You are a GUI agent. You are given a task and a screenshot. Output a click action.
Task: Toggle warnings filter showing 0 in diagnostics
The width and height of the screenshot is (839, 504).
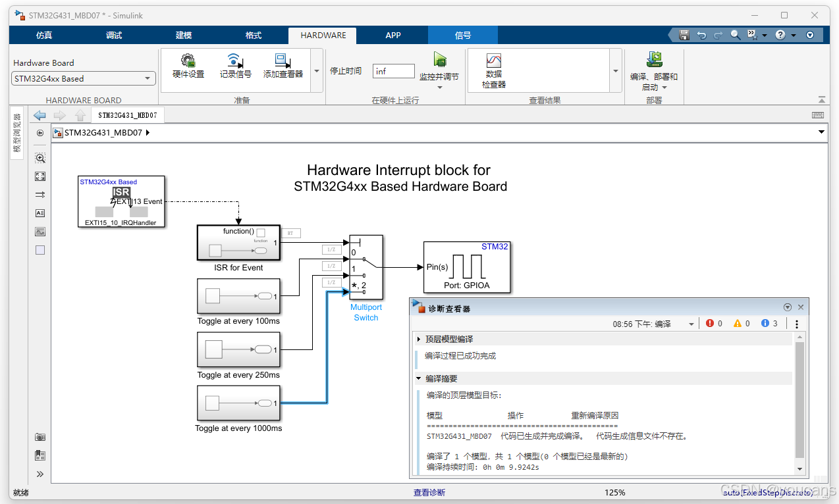point(737,324)
